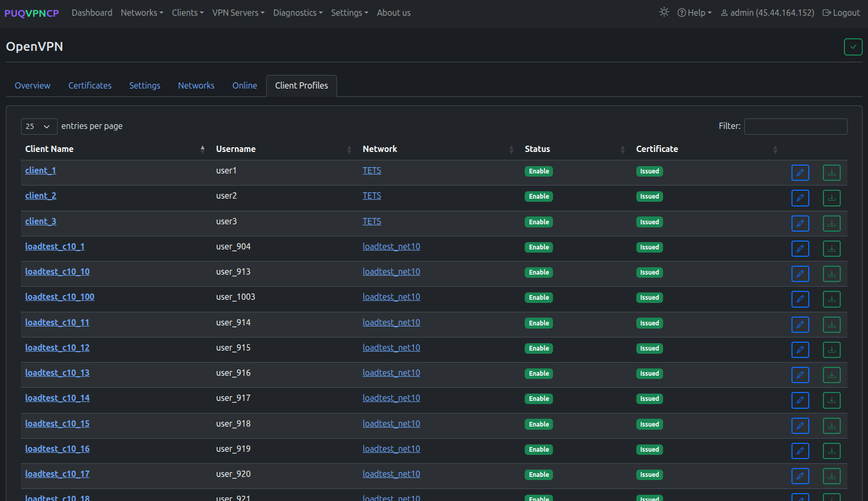
Task: Sort table by Status column
Action: [x=576, y=149]
